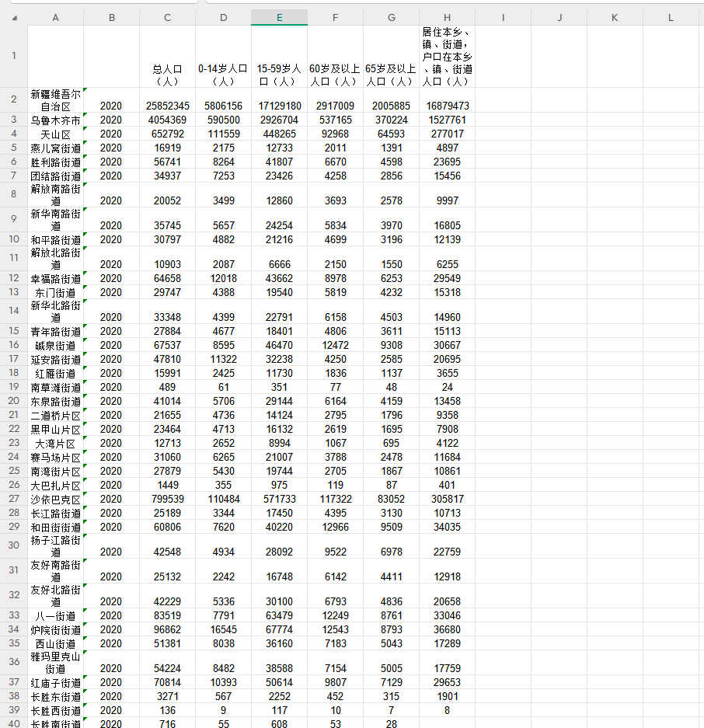Select the cell 南草滩街道
This screenshot has width=704, height=728.
[x=56, y=387]
